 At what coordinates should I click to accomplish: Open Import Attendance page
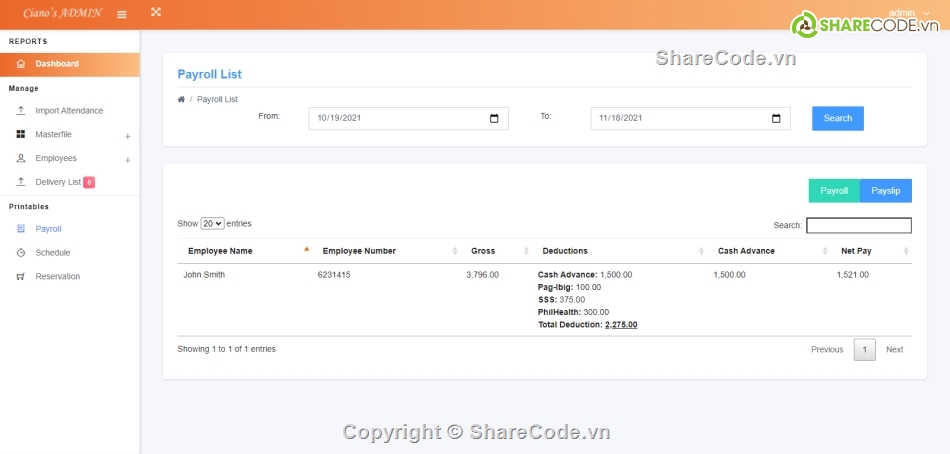pos(70,110)
